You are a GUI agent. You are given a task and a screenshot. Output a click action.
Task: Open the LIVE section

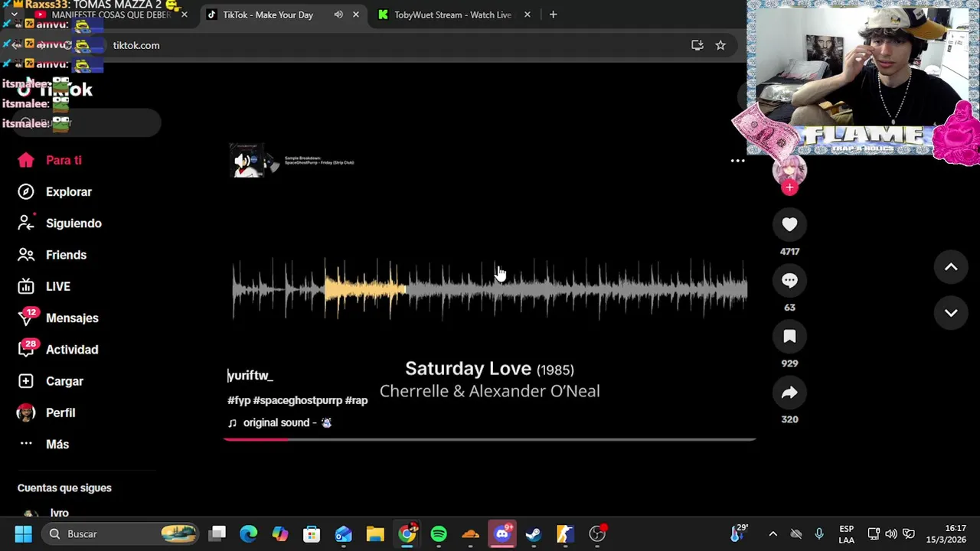tap(44, 286)
